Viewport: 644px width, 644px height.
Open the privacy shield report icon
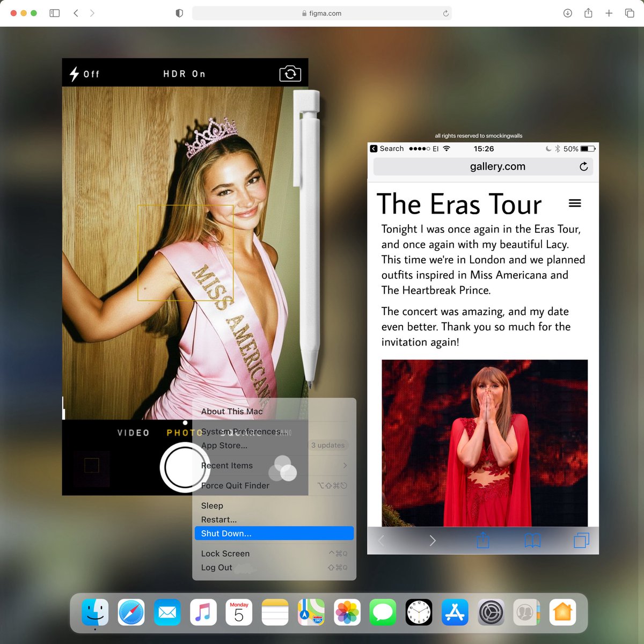179,13
